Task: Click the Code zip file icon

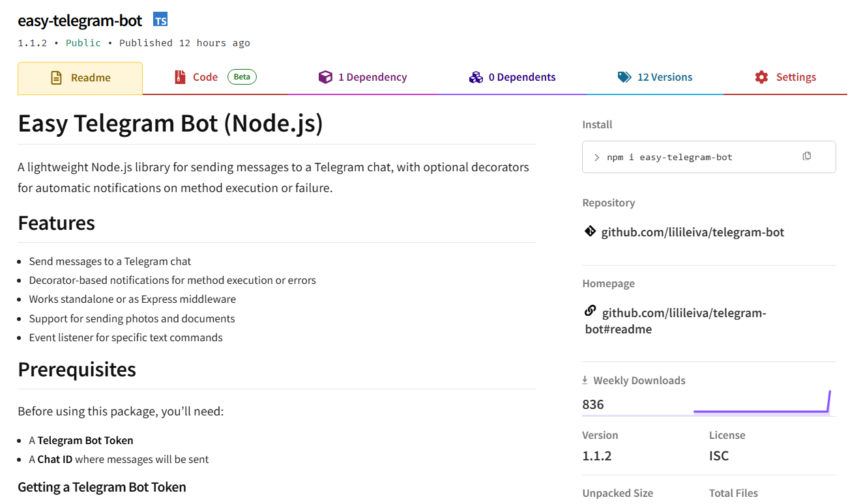Action: [180, 77]
